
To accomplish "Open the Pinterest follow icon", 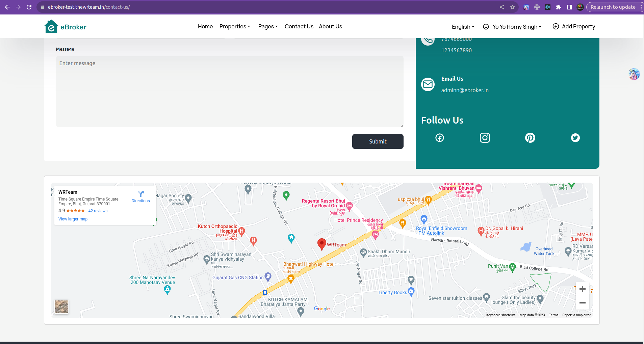I will 530,138.
